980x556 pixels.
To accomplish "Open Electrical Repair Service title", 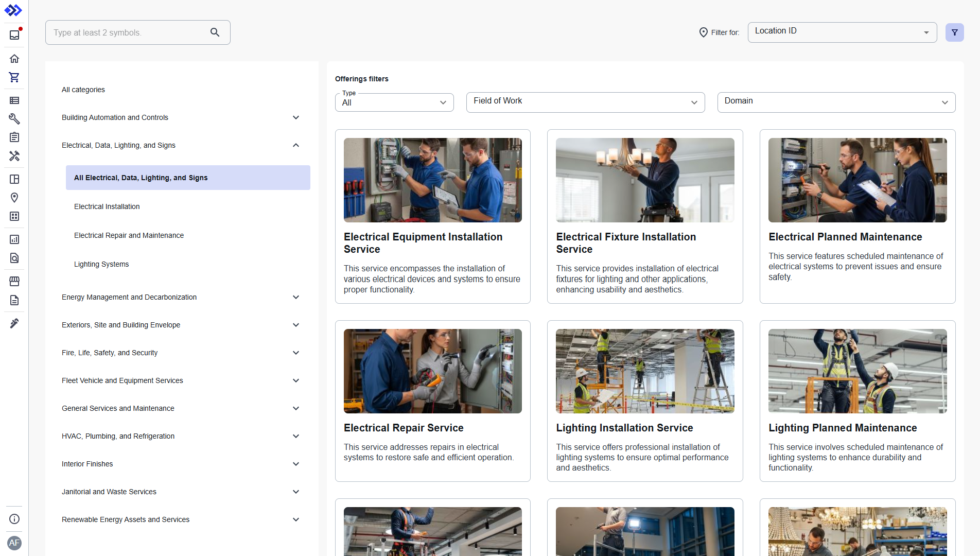I will click(x=404, y=428).
